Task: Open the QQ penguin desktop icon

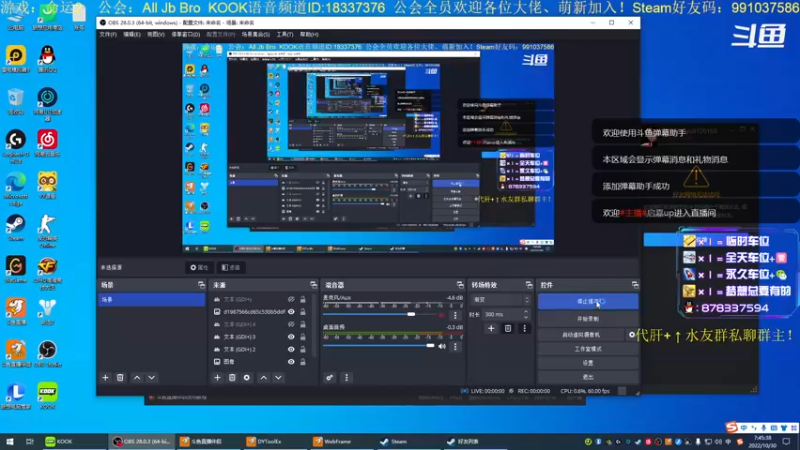Action: [47, 59]
